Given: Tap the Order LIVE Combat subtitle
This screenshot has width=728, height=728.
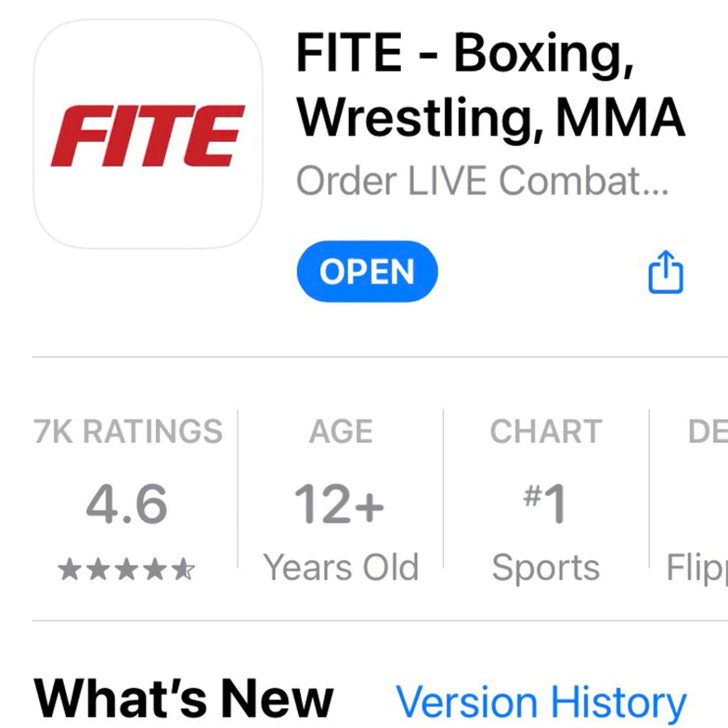Looking at the screenshot, I should [x=482, y=180].
